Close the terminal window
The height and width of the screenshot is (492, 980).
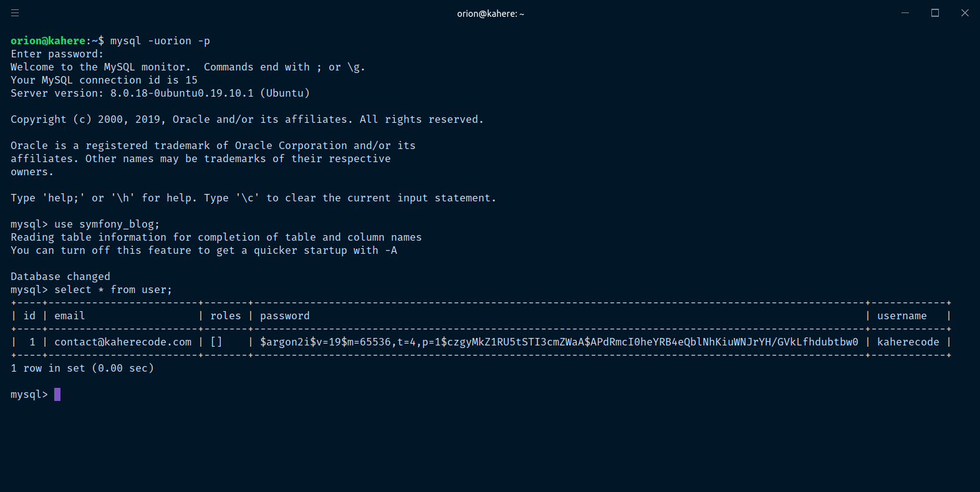click(x=964, y=13)
